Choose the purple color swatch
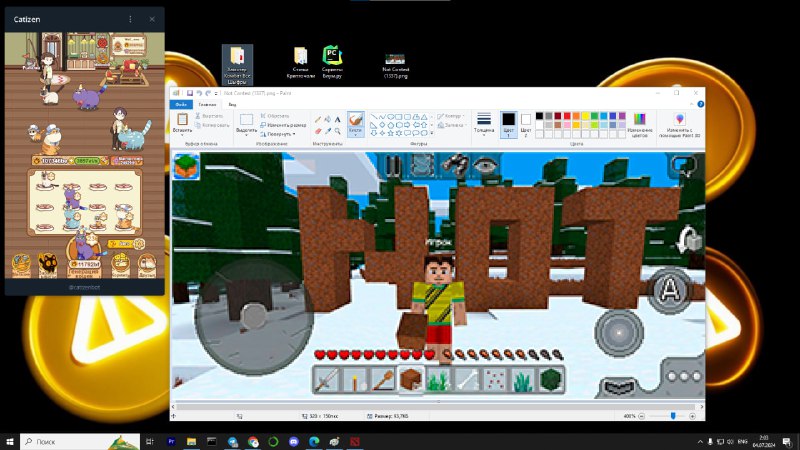 622,116
